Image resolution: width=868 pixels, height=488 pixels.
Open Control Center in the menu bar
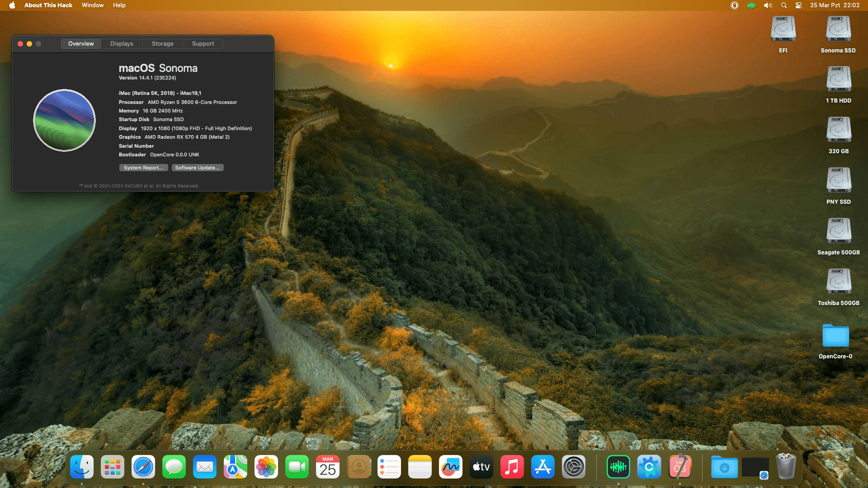pos(798,5)
